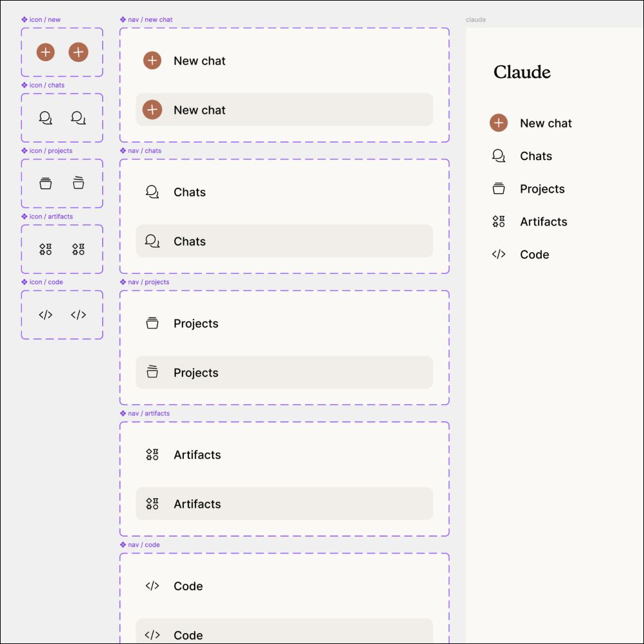Click 'Projects' text in the plain nav variant
The image size is (644, 644).
coord(196,324)
